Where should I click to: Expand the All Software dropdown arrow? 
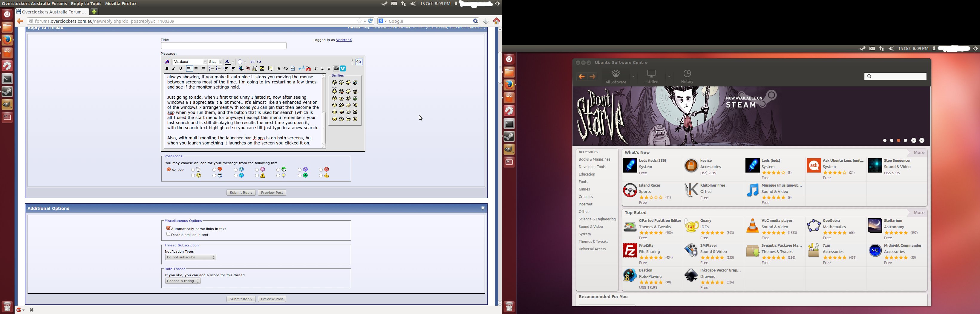pos(633,77)
